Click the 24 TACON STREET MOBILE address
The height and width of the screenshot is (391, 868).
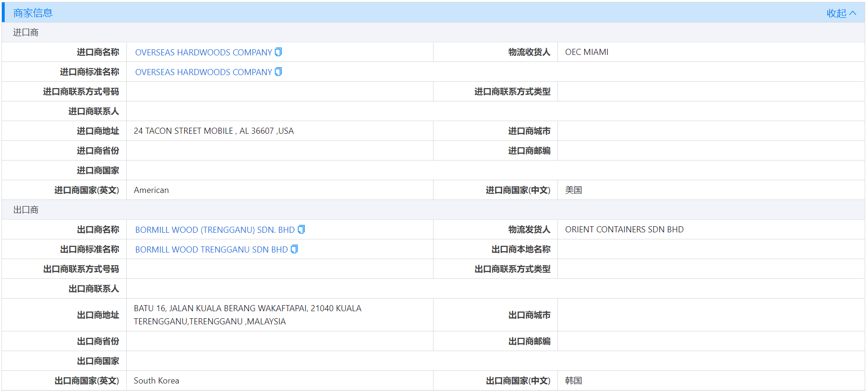(x=214, y=131)
